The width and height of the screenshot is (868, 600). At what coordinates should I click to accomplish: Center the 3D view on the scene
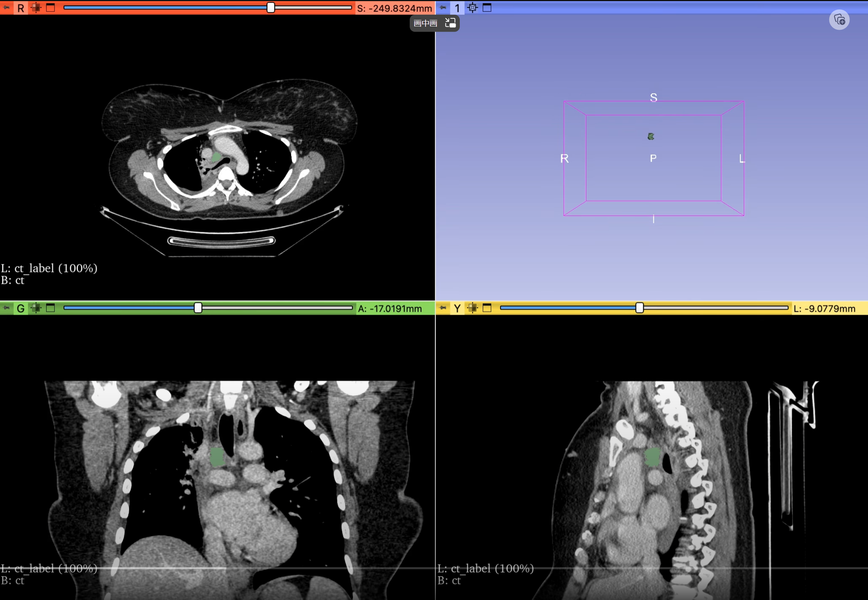point(473,8)
